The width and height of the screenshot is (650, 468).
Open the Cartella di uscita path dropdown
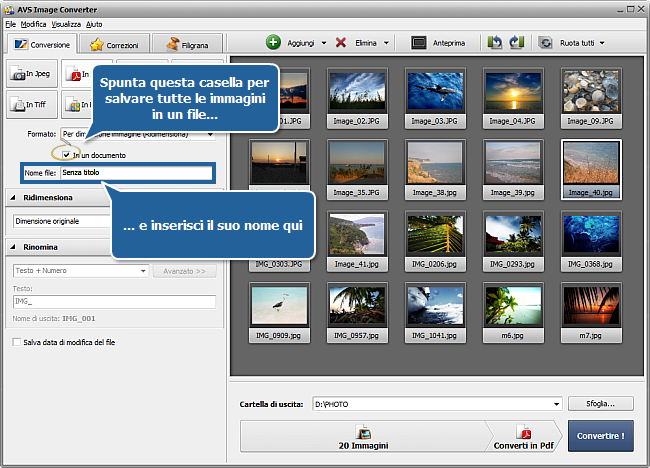coord(555,404)
